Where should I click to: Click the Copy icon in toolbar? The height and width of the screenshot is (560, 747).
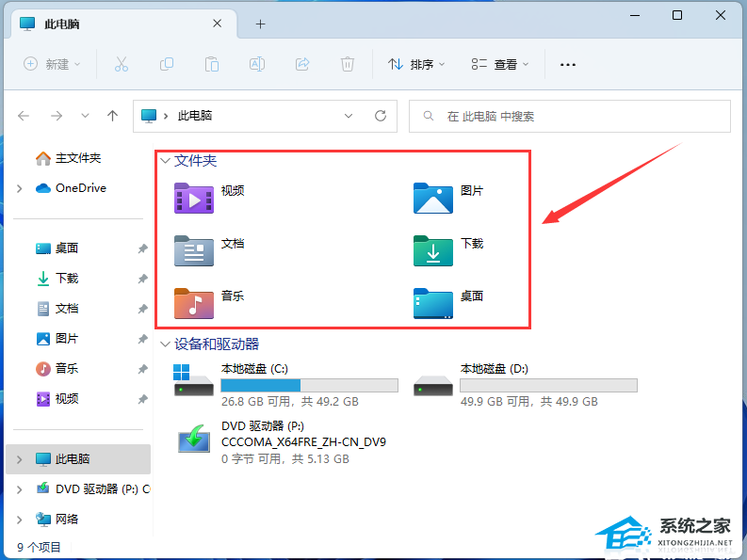[167, 64]
